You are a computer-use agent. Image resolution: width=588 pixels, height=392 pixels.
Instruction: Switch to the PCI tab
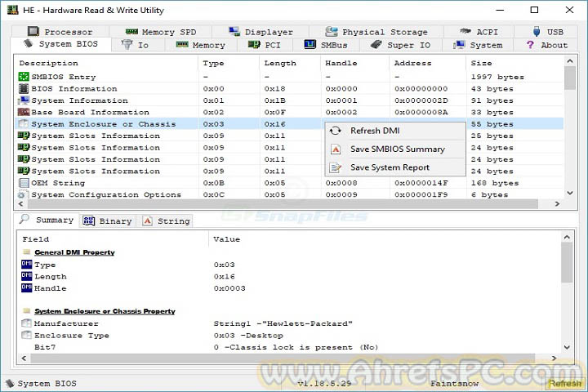click(264, 45)
